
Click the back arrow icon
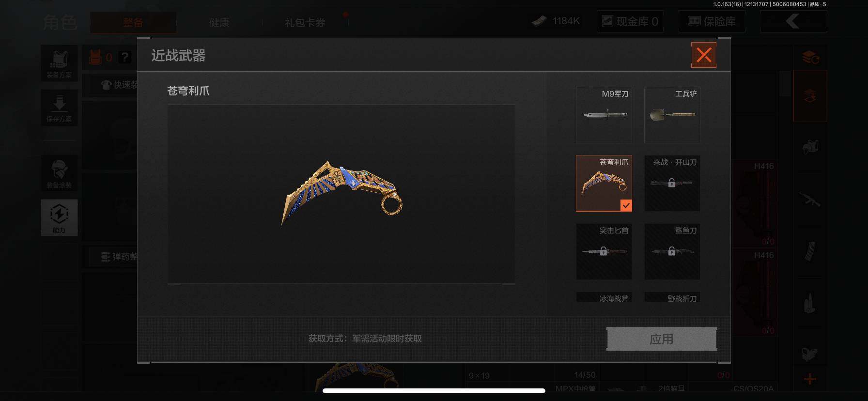793,21
